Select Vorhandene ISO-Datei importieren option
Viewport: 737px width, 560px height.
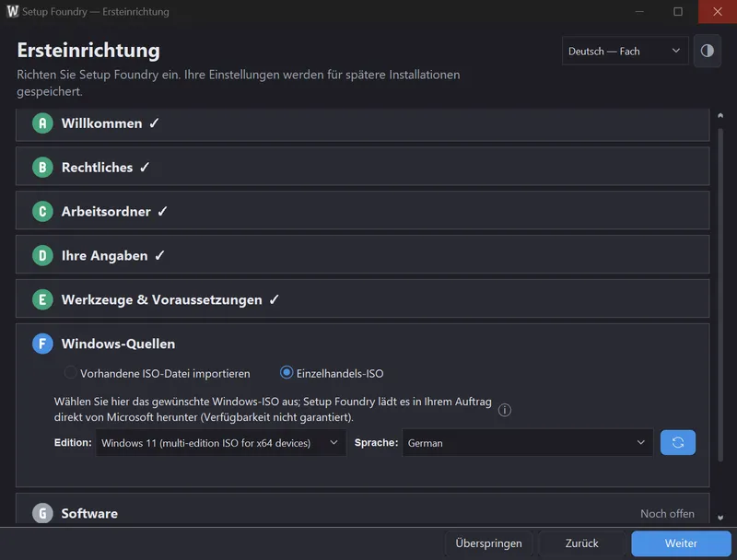(158, 374)
